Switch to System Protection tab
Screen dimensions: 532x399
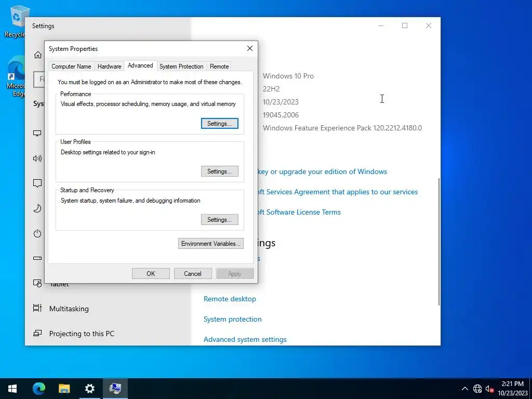click(x=181, y=66)
